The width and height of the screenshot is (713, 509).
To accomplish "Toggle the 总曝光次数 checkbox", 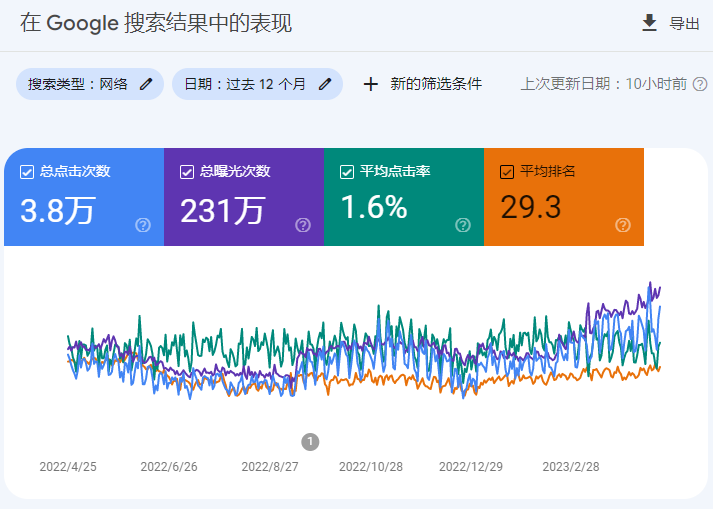I will (x=187, y=171).
